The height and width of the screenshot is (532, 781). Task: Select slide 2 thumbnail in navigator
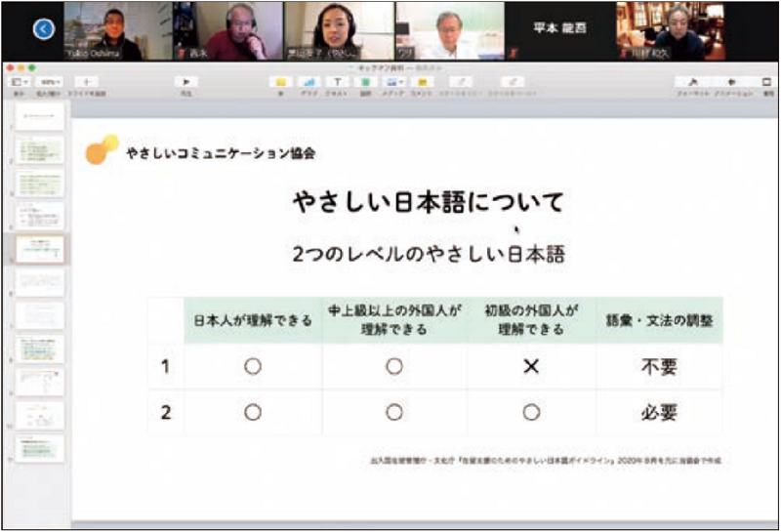[x=39, y=150]
